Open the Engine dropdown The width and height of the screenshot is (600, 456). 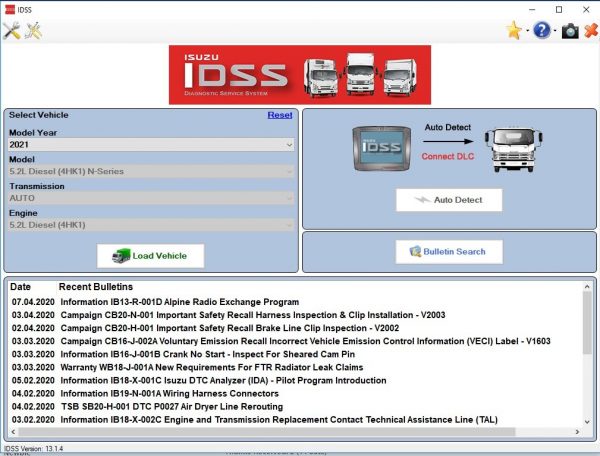coord(151,225)
